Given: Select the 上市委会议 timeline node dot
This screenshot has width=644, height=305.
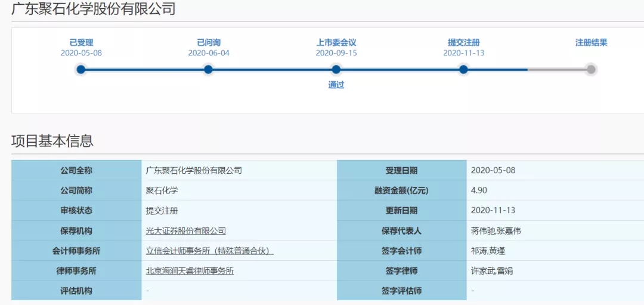Looking at the screenshot, I should [336, 70].
